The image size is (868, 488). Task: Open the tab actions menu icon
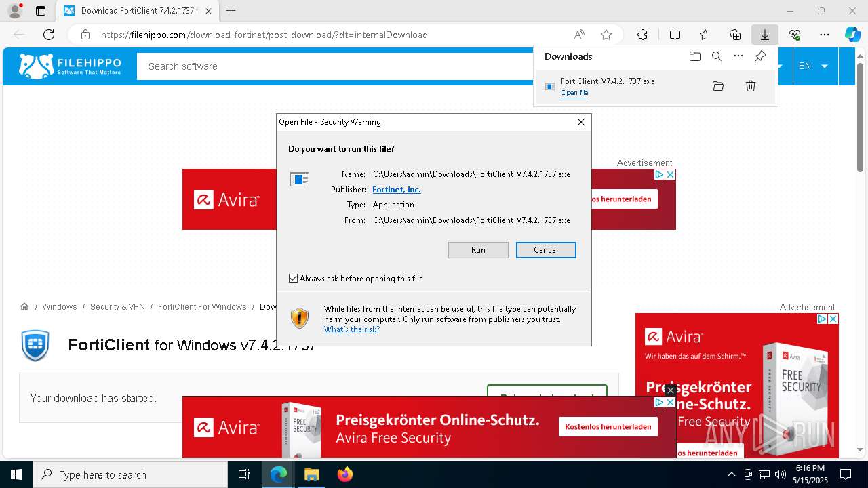pos(41,11)
